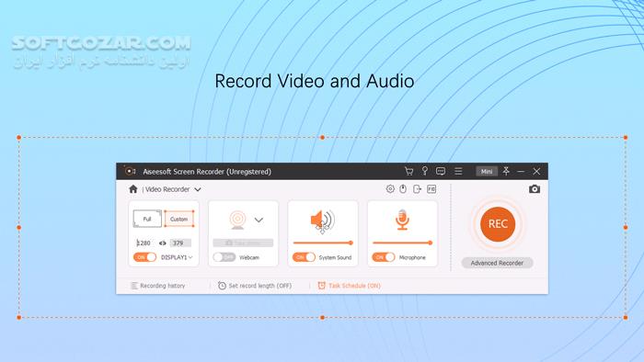
Task: Click the top-center selection region handle
Action: click(x=322, y=137)
